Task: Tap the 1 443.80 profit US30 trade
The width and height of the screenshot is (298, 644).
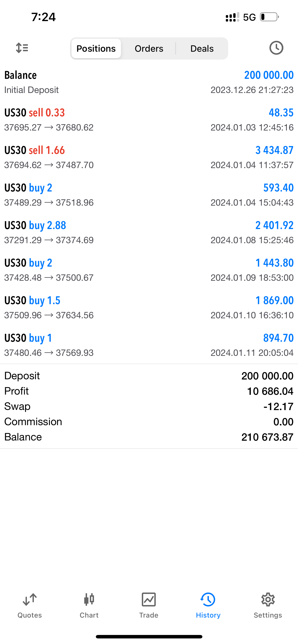Action: pos(149,270)
